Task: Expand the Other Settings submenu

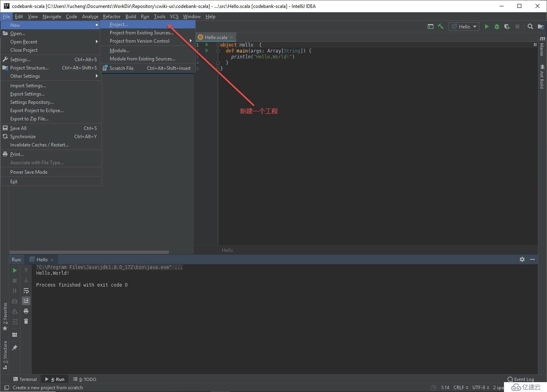Action: click(x=51, y=76)
